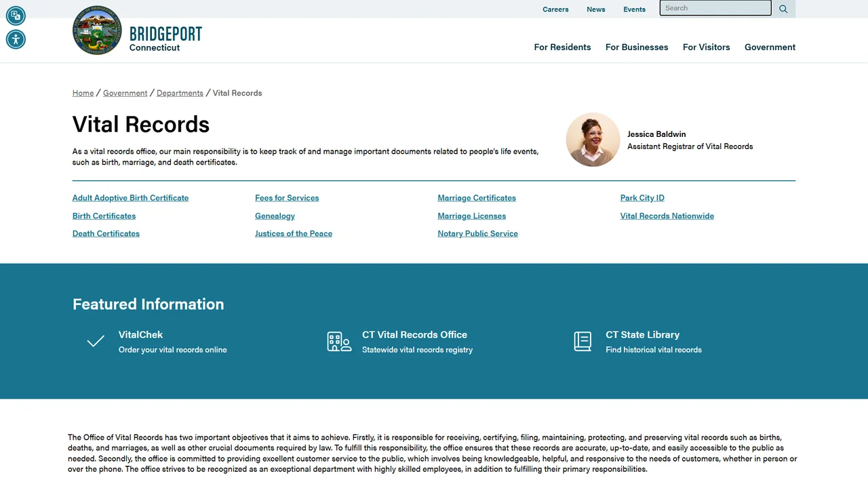
Task: Click the Bridgeport Connecticut site name
Action: point(165,39)
